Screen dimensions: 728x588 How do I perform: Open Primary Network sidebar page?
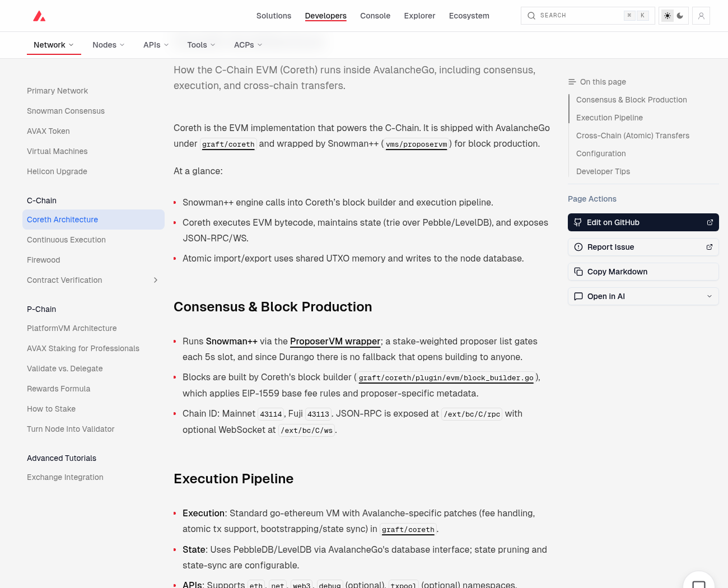[58, 91]
